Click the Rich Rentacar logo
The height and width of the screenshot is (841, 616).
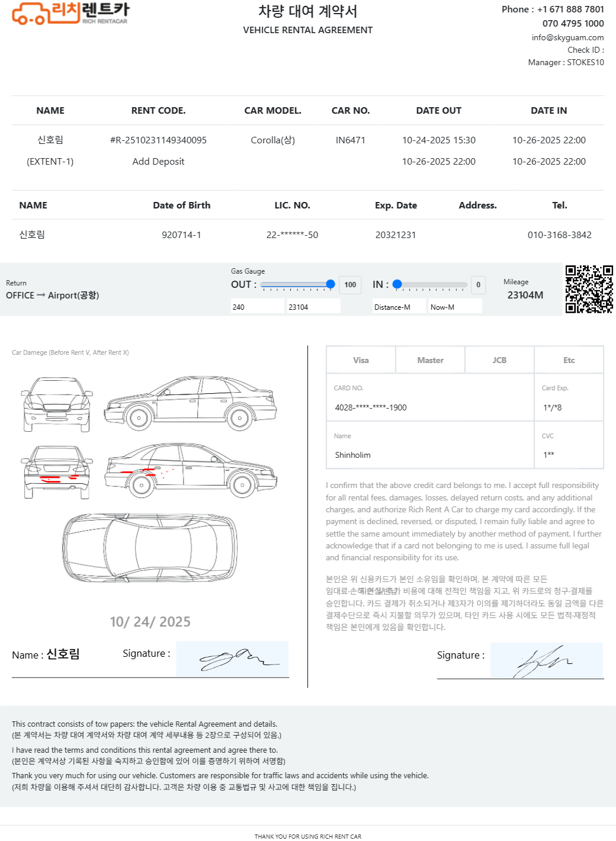coord(70,14)
